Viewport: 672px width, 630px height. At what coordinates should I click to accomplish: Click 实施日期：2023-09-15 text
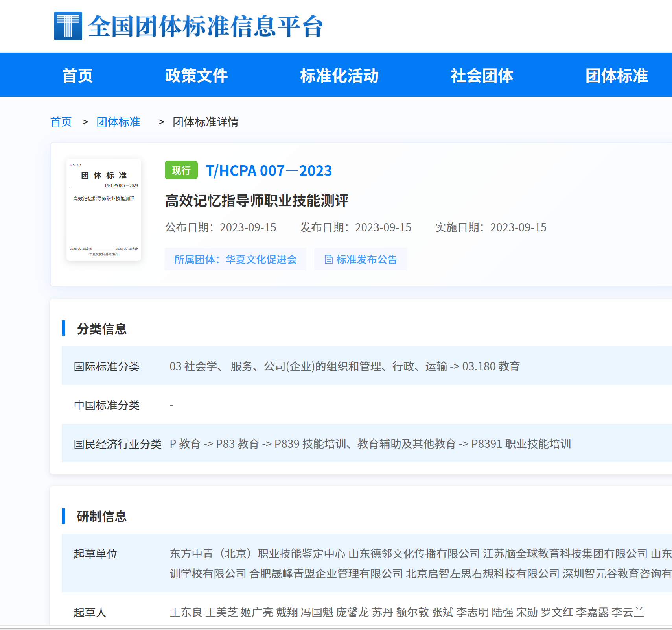tap(491, 227)
